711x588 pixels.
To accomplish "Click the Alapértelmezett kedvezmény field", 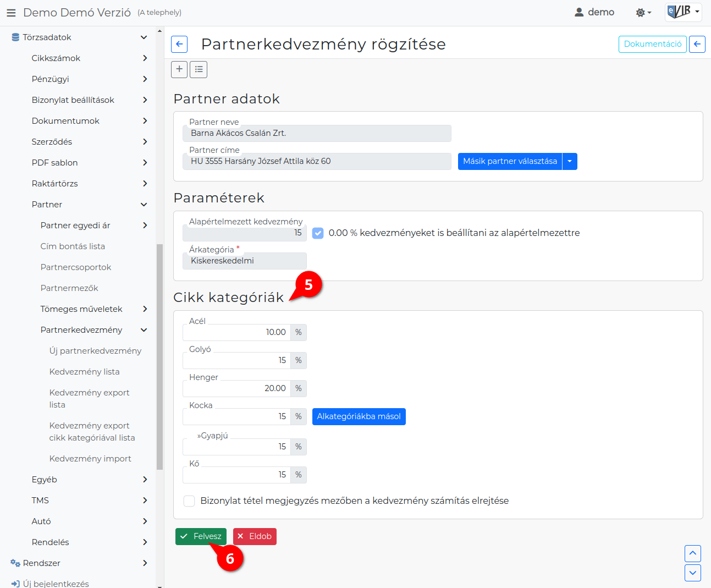I will [245, 233].
